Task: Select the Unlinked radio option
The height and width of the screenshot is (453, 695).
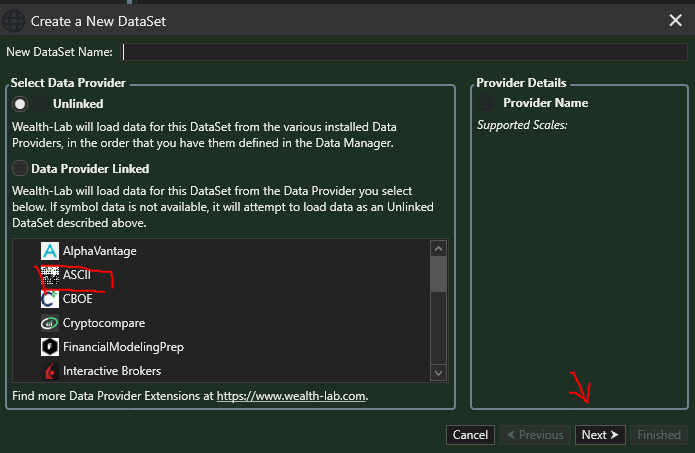Action: (x=20, y=104)
